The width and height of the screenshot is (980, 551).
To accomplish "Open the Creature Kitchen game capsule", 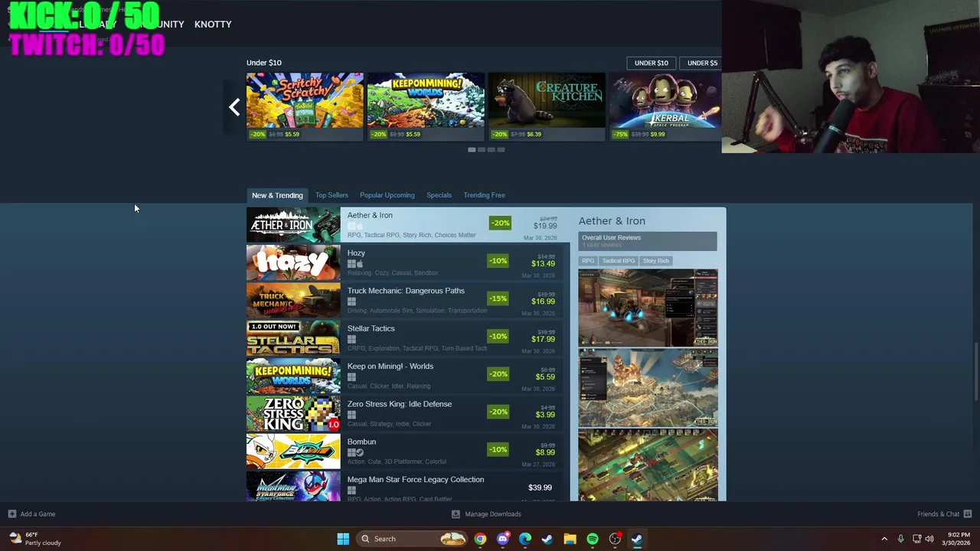I will [547, 106].
